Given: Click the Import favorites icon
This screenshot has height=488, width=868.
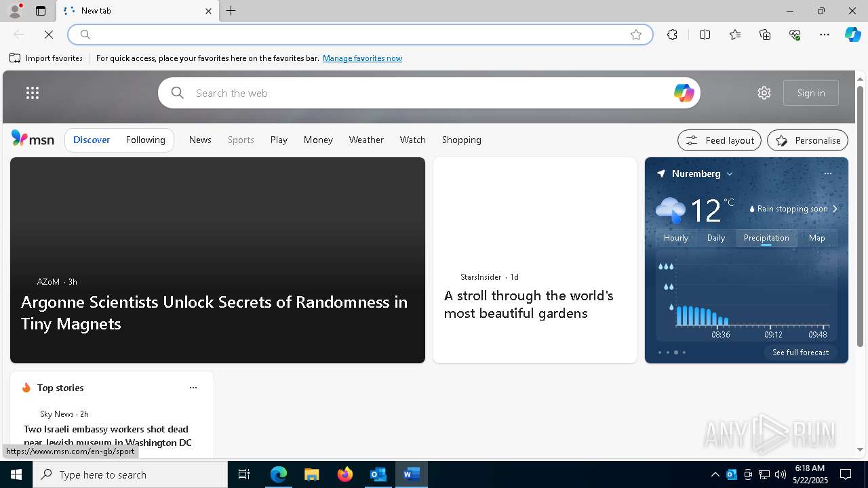Looking at the screenshot, I should [x=15, y=58].
